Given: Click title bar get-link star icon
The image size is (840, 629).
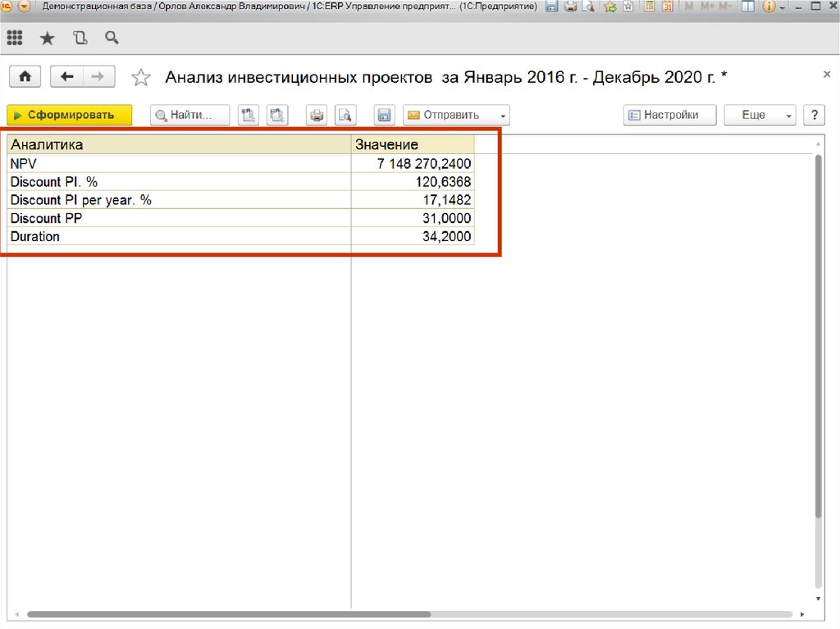Looking at the screenshot, I should click(610, 7).
